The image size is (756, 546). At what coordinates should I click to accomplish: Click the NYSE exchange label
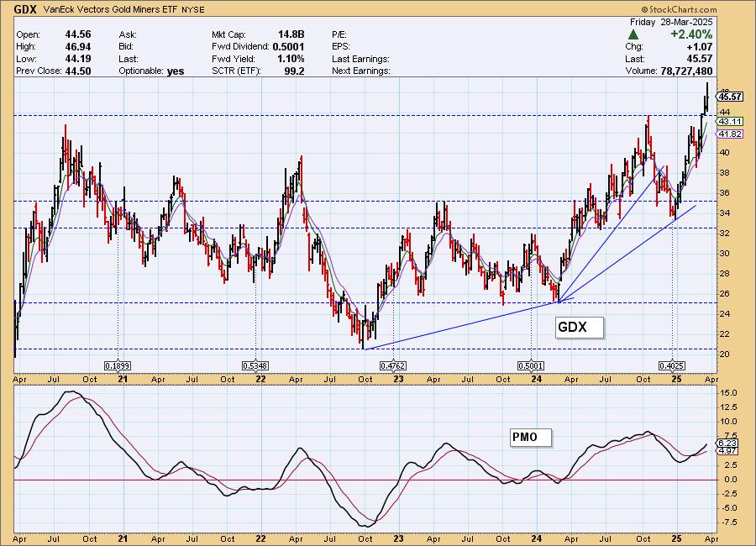click(x=193, y=9)
